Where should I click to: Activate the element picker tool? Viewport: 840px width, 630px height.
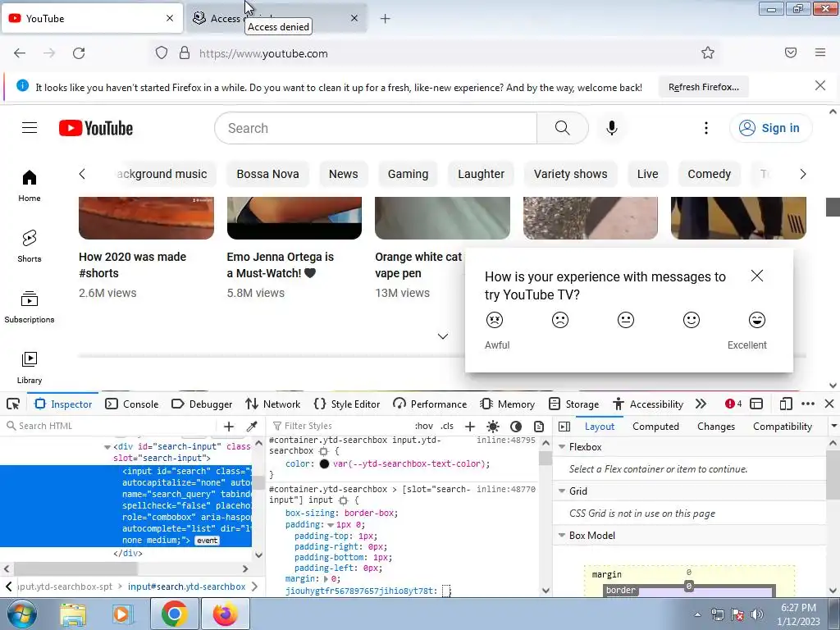click(x=13, y=404)
